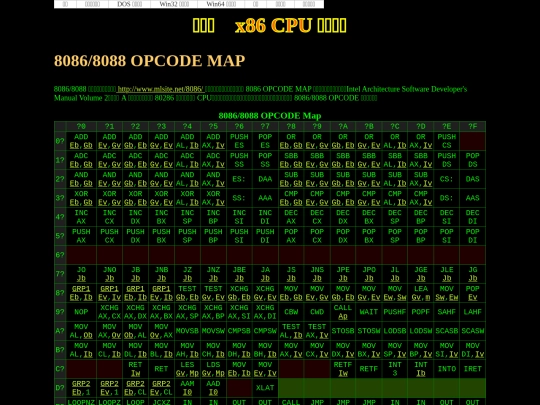Click the Iw operand link under RETF
This screenshot has height=405, width=540.
[343, 373]
